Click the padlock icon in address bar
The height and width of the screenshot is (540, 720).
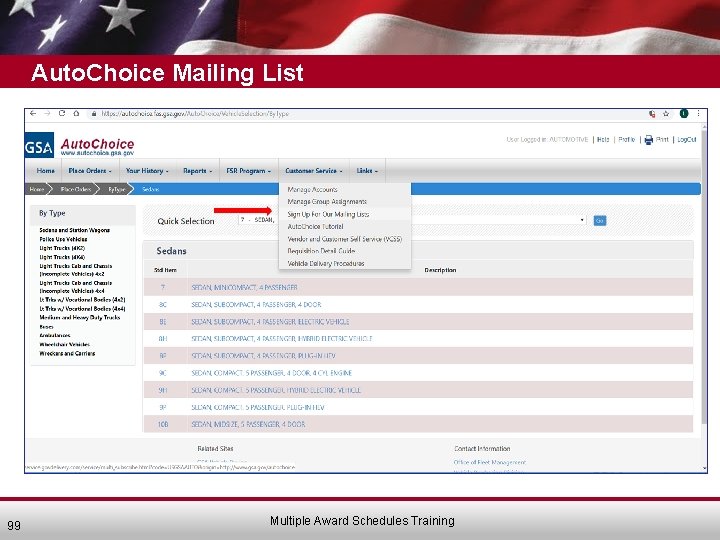click(x=94, y=114)
